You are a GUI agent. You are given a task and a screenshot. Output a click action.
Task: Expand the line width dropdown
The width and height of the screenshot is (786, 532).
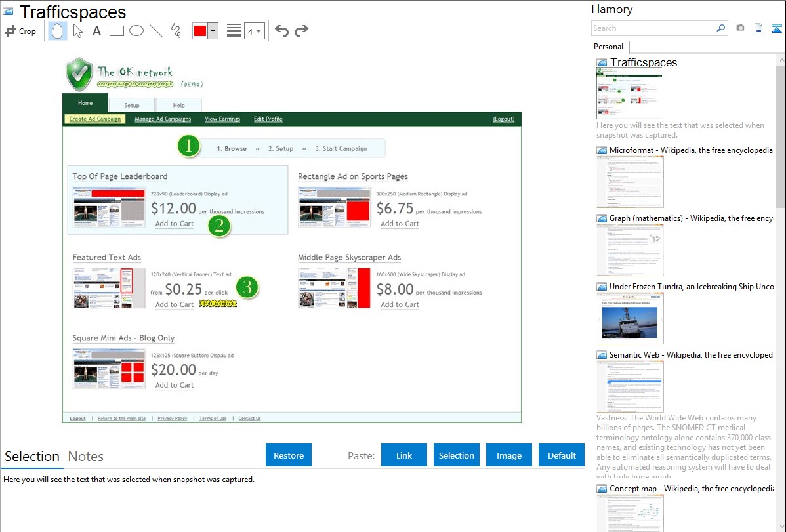[254, 31]
